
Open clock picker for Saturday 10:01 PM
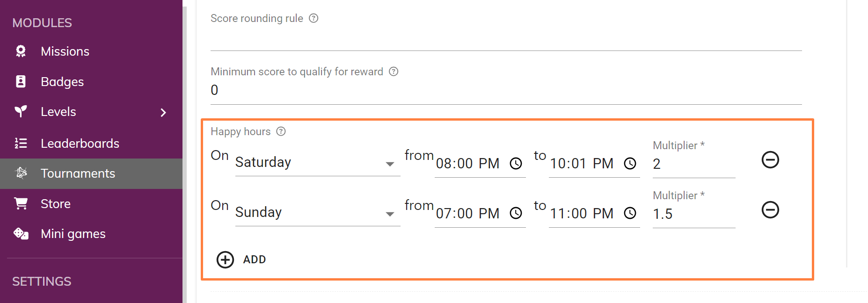630,164
